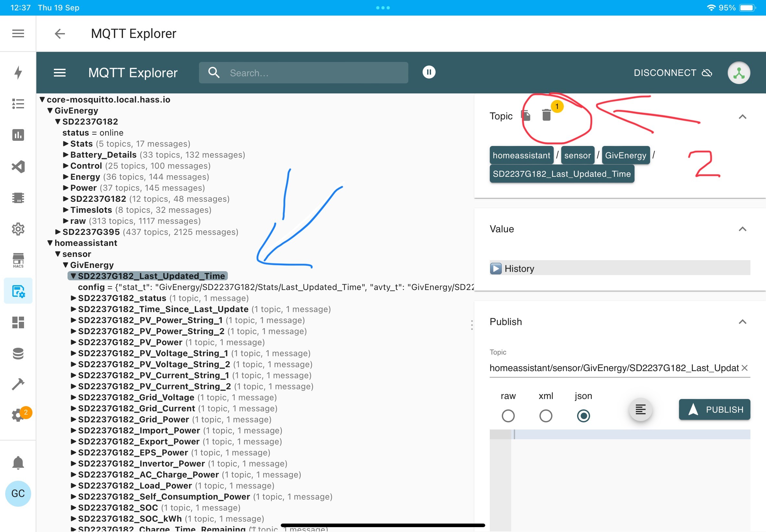The width and height of the screenshot is (766, 532).
Task: Click the format JSON align icon
Action: (640, 409)
